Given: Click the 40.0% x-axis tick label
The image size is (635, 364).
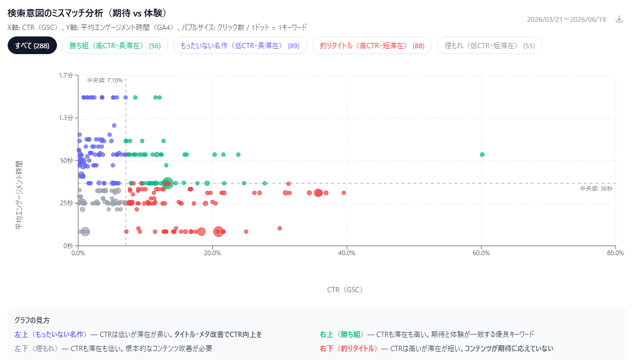Looking at the screenshot, I should tap(347, 253).
